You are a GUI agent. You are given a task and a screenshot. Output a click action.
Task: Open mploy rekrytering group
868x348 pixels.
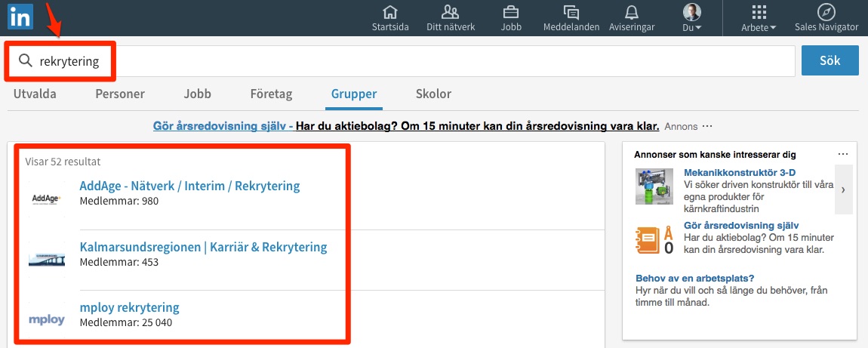pyautogui.click(x=130, y=307)
